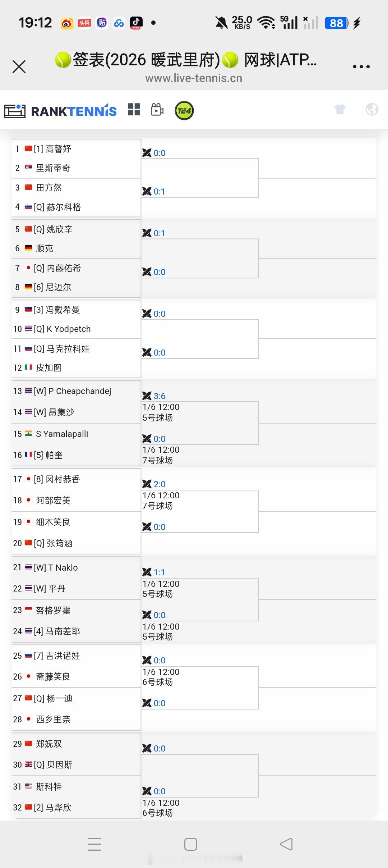388x868 pixels.
Task: Select seeded player [2] 马烨欣
Action: 57,807
